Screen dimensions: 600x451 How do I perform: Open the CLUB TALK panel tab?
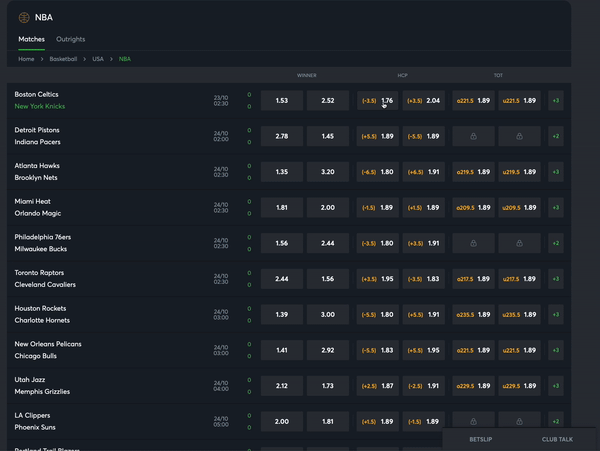(557, 439)
